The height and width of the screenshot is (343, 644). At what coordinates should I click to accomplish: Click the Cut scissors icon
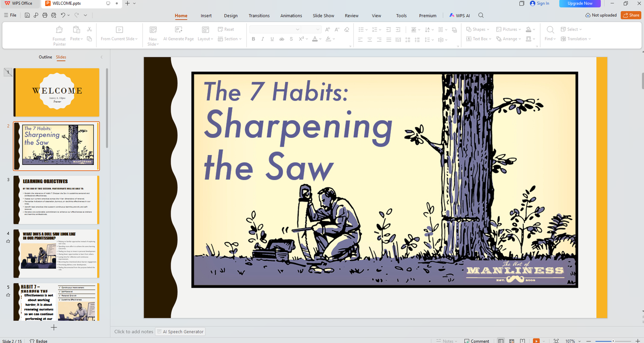click(x=89, y=29)
